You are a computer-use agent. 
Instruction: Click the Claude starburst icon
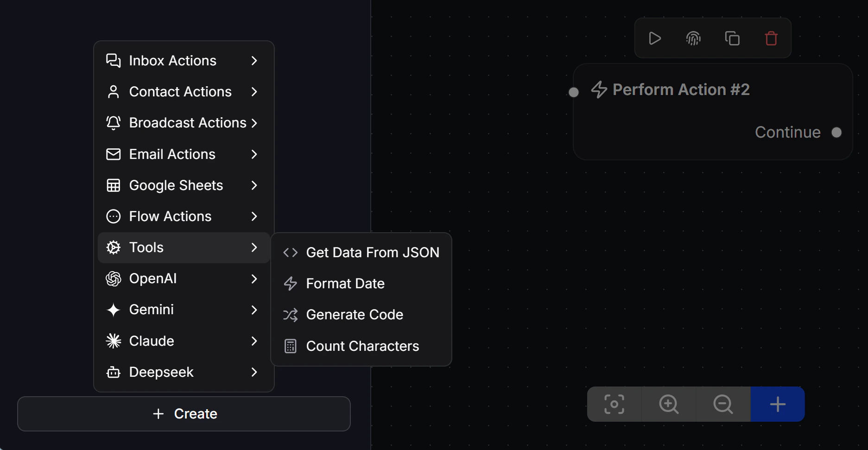[113, 341]
